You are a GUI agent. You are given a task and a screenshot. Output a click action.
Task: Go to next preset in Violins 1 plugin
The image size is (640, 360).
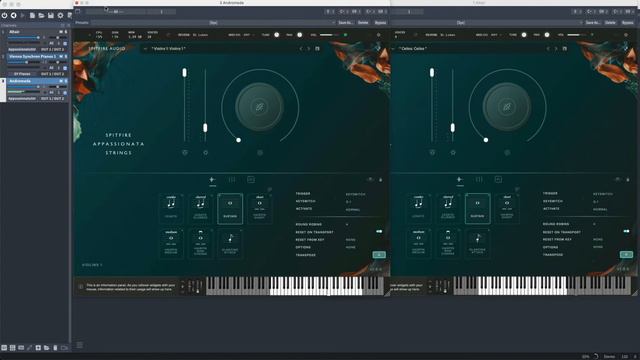pyautogui.click(x=309, y=49)
